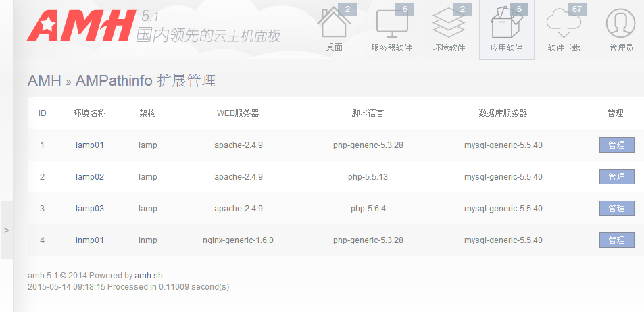This screenshot has width=644, height=312.
Task: Open the server software monitor icon
Action: [x=393, y=26]
